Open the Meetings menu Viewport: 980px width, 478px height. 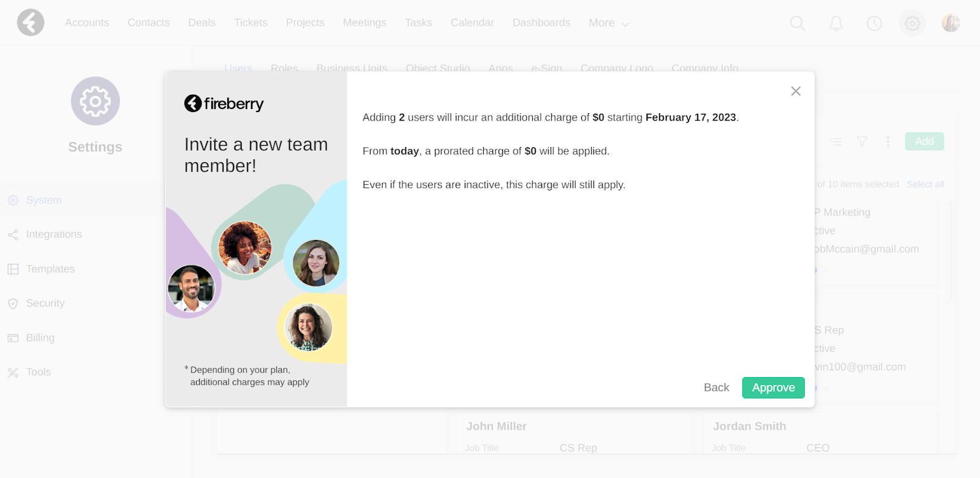click(364, 23)
